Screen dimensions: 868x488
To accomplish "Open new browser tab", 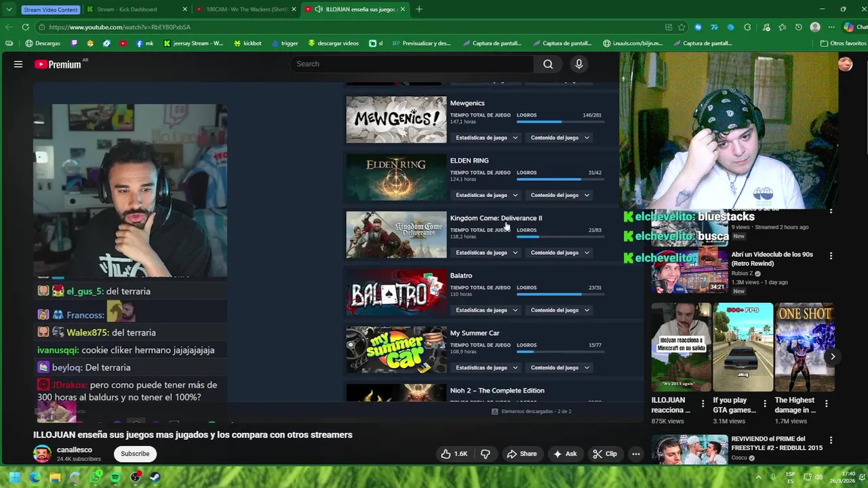I will (419, 9).
